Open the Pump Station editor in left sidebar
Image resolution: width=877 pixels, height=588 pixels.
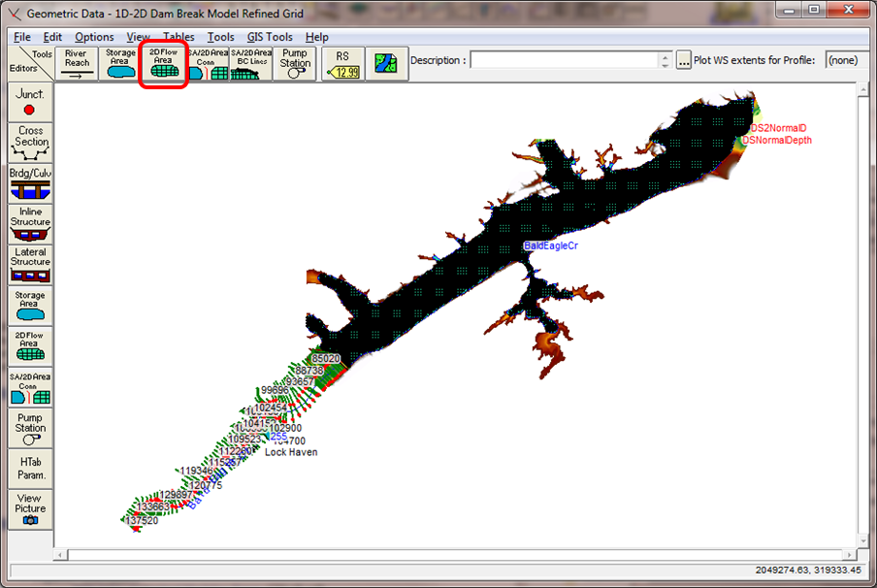(x=30, y=429)
